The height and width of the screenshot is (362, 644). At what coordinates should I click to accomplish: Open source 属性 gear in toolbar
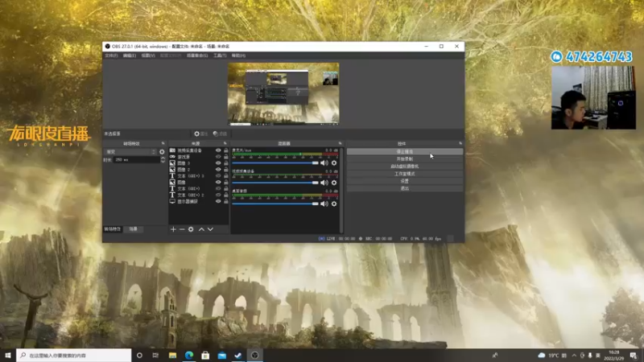point(200,134)
